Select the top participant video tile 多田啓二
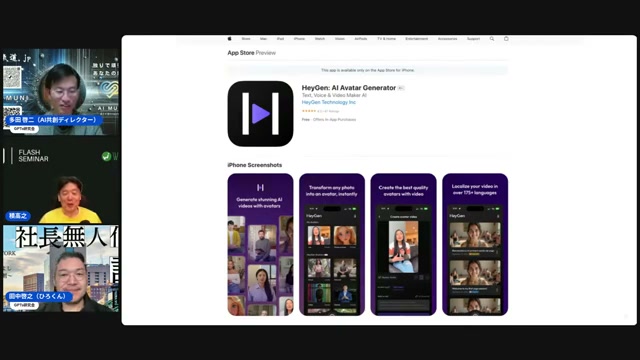Screen dimensions: 640x360 point(61,92)
